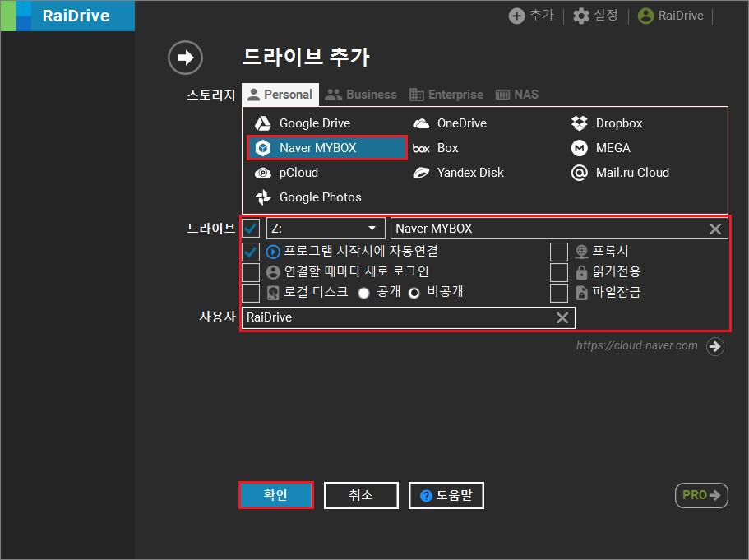749x560 pixels.
Task: Enable the 읽기전용 checkbox
Action: (x=559, y=272)
